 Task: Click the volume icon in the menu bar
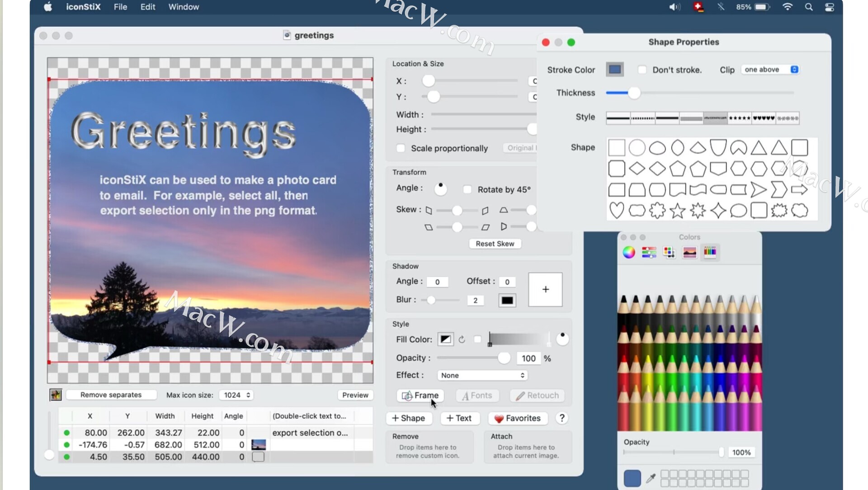675,7
